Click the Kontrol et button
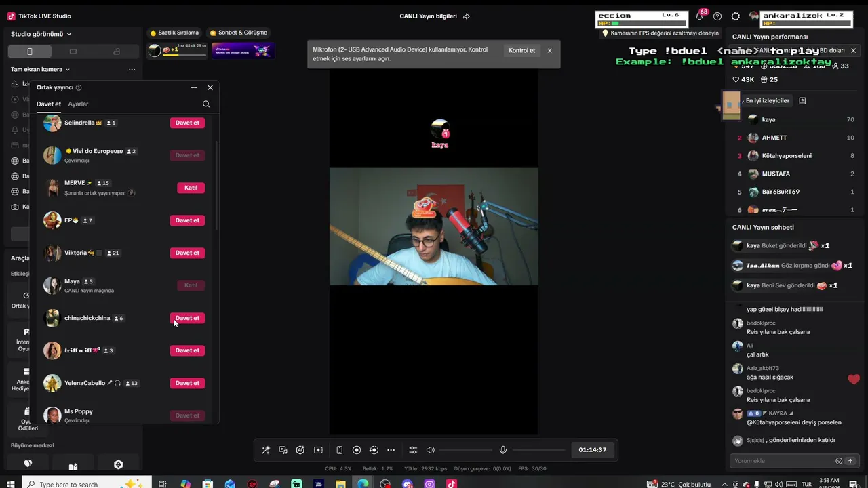 [522, 50]
